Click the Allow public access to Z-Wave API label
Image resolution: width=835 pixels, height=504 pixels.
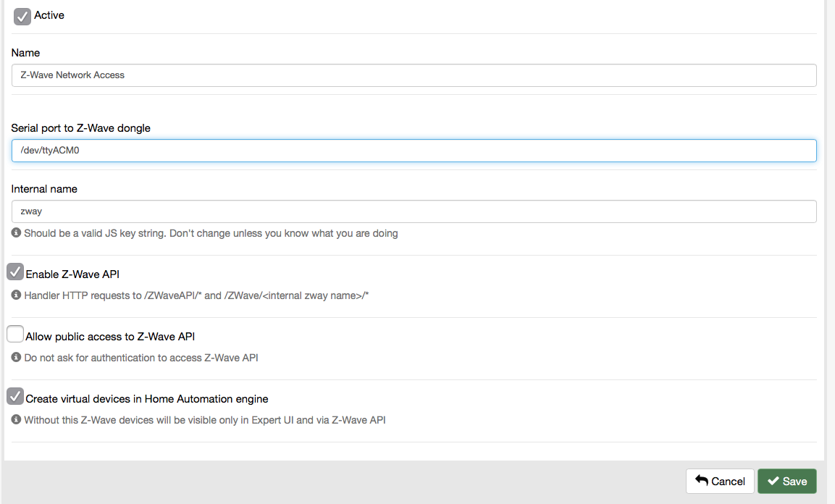(x=110, y=337)
